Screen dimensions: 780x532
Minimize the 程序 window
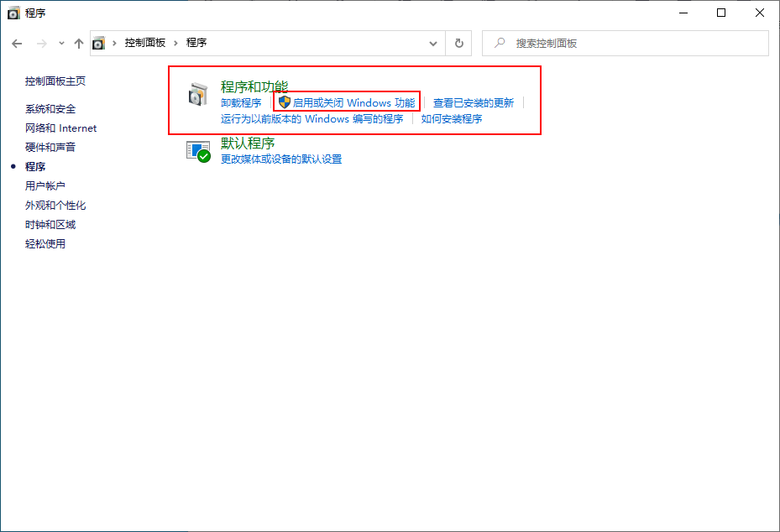(683, 13)
